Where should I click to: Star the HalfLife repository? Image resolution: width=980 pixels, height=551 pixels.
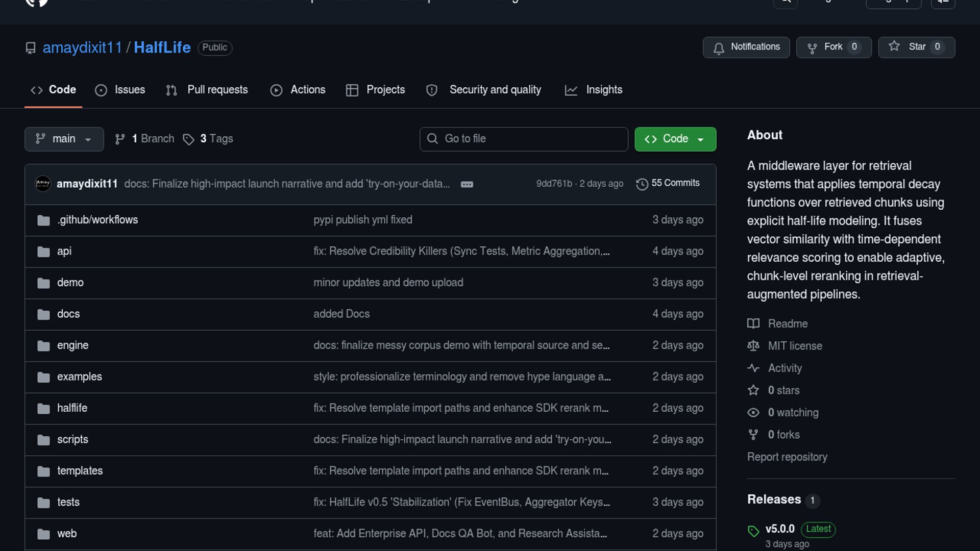(x=916, y=47)
